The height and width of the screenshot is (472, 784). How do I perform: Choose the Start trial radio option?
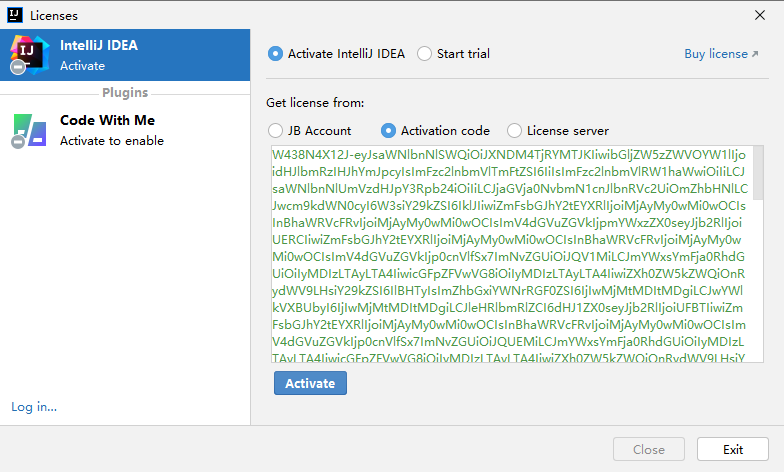[425, 54]
